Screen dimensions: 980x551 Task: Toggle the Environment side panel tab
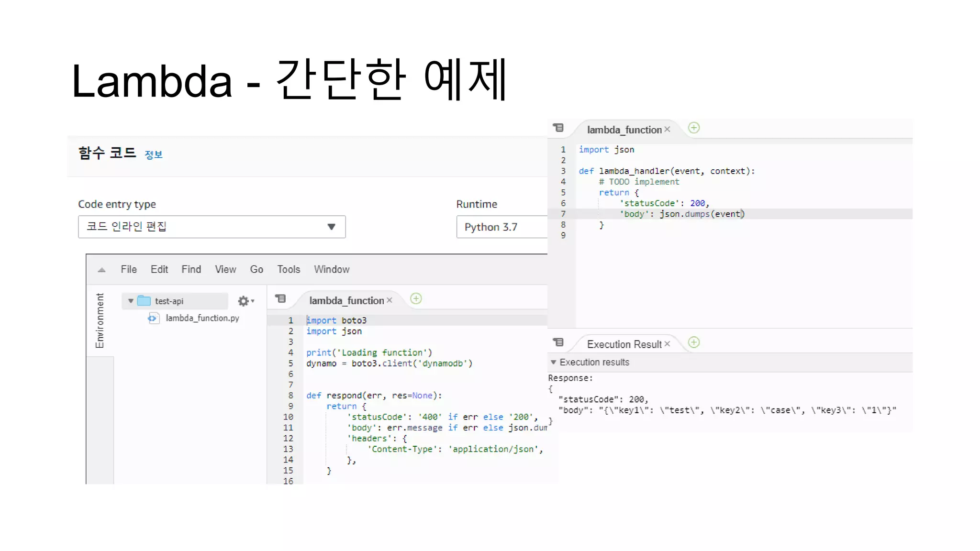pos(100,320)
